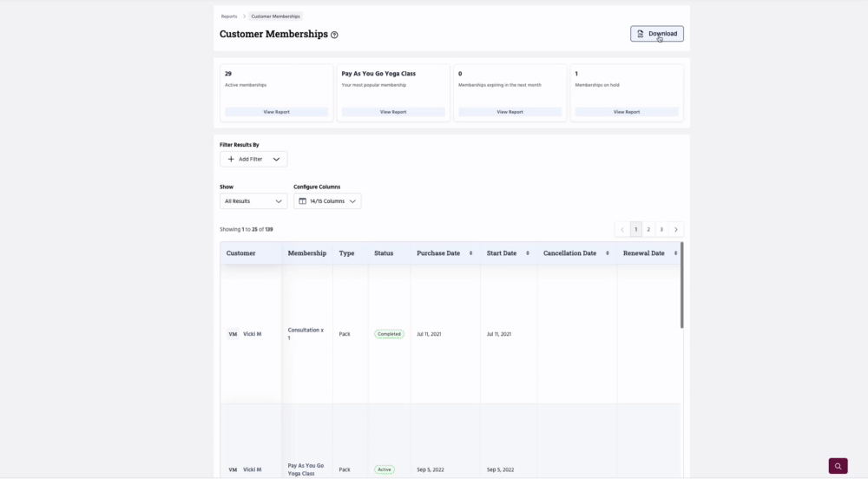
Task: Select page 3 in pagination
Action: coord(661,230)
